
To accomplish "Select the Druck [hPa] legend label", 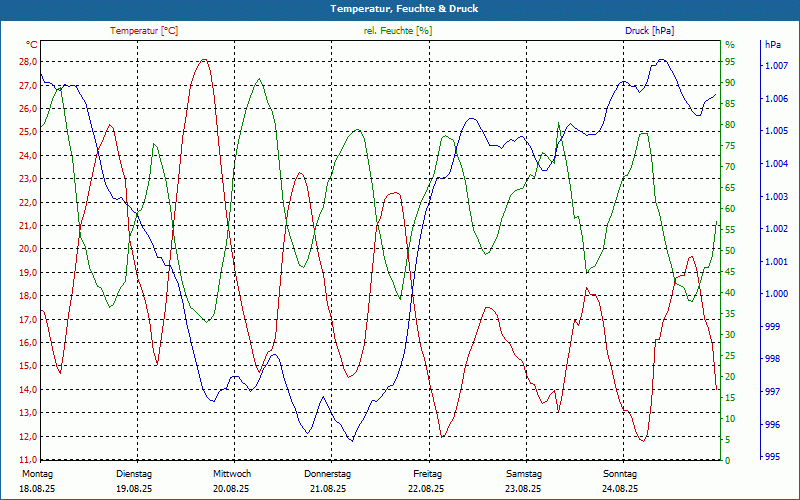I will 649,31.
